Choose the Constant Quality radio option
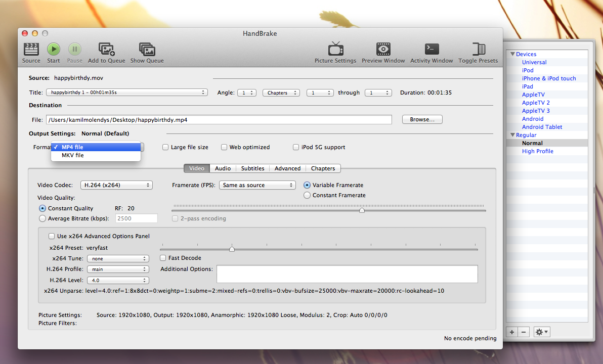The width and height of the screenshot is (603, 364). point(42,208)
